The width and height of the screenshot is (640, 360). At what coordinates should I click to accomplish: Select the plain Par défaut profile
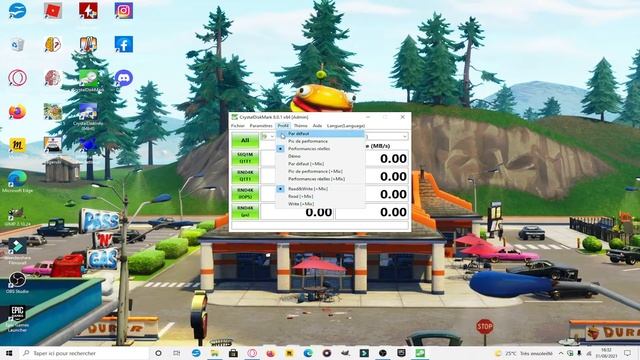(320, 133)
